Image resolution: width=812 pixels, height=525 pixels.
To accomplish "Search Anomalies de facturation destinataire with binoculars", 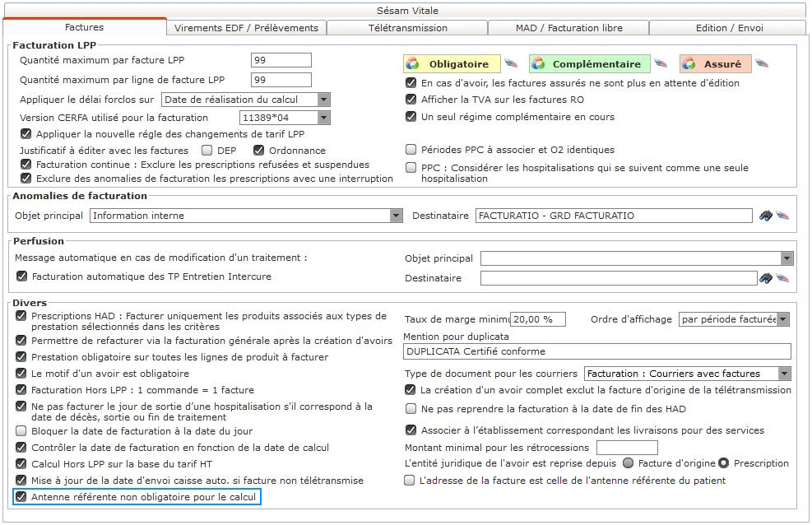I will coord(765,216).
